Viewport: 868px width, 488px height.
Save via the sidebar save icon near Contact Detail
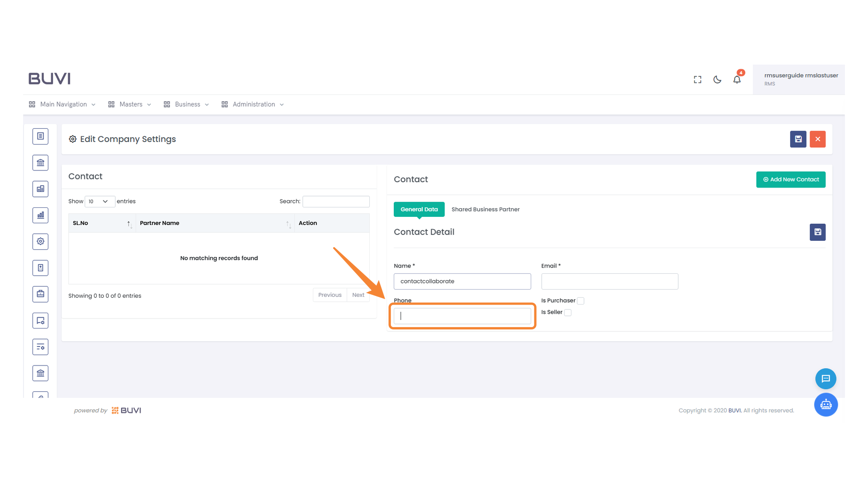pos(817,232)
